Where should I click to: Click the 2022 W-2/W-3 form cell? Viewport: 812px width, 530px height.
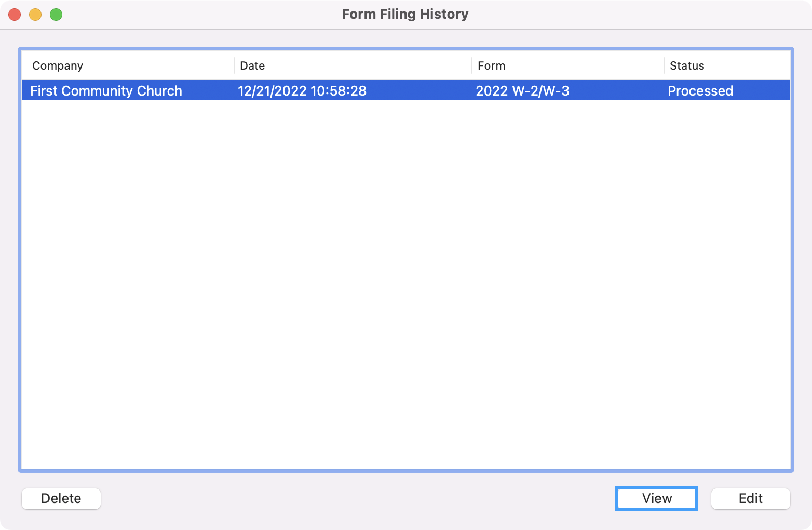522,91
